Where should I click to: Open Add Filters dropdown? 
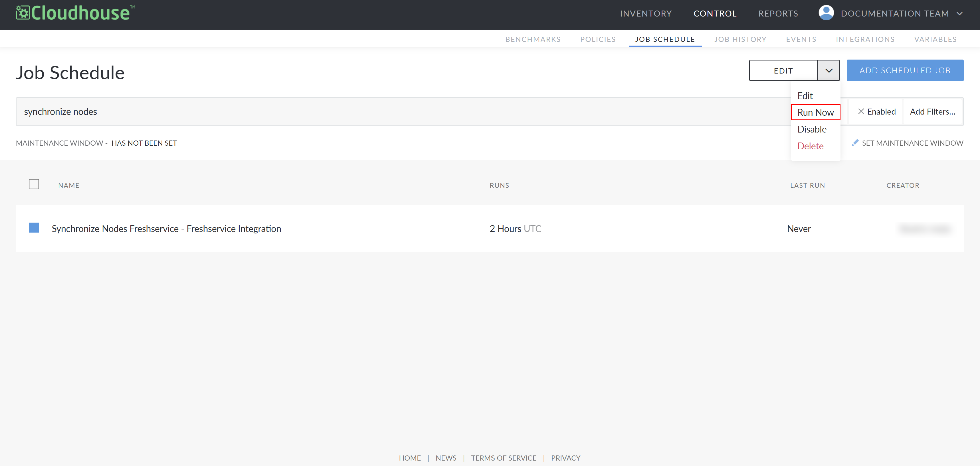(x=932, y=112)
